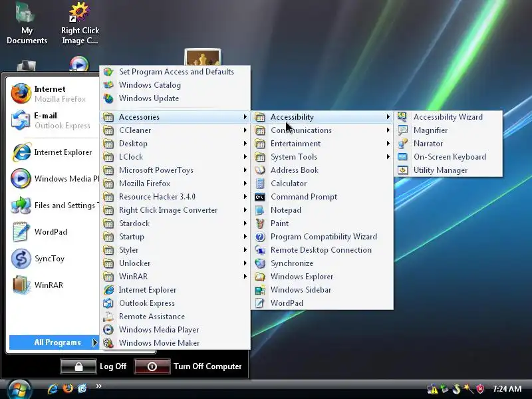Open Command Prompt
The image size is (532, 399).
click(322, 197)
